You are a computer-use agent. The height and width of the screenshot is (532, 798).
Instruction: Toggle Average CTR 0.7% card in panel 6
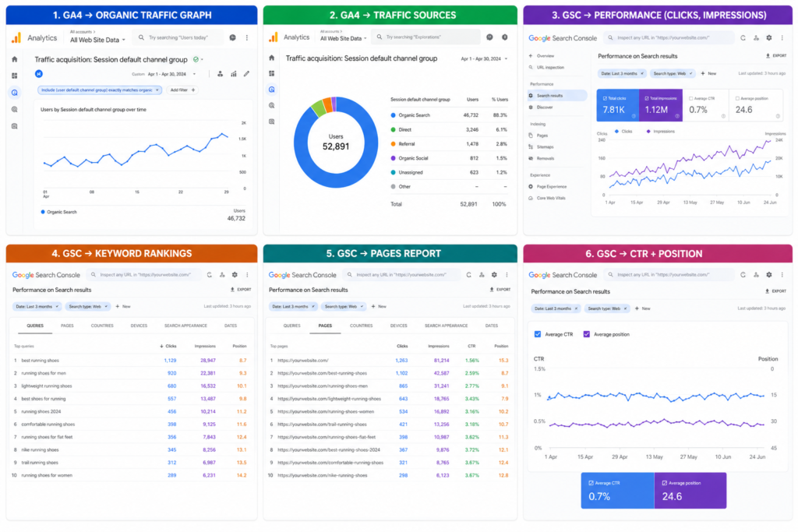(x=617, y=490)
